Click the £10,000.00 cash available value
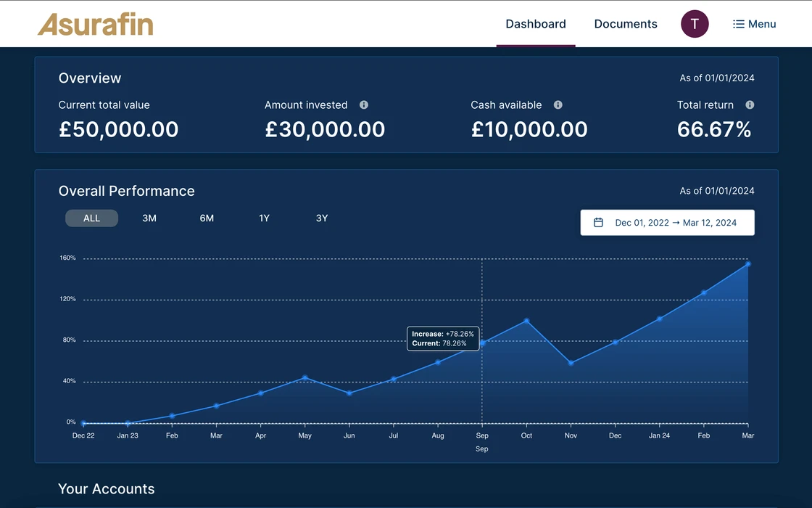This screenshot has width=812, height=508. click(529, 129)
